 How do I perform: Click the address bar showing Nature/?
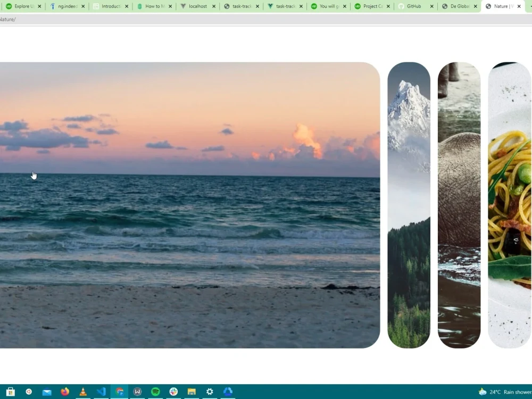pos(266,19)
